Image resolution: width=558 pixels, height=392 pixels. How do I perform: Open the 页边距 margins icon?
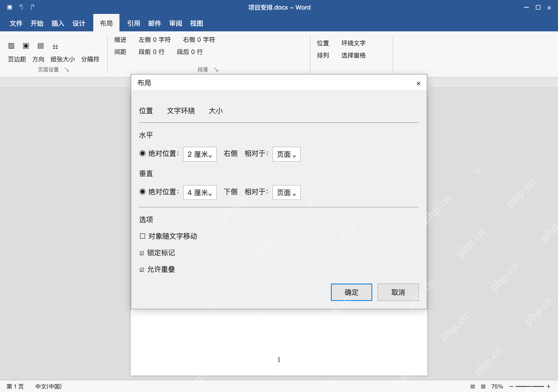click(x=11, y=46)
